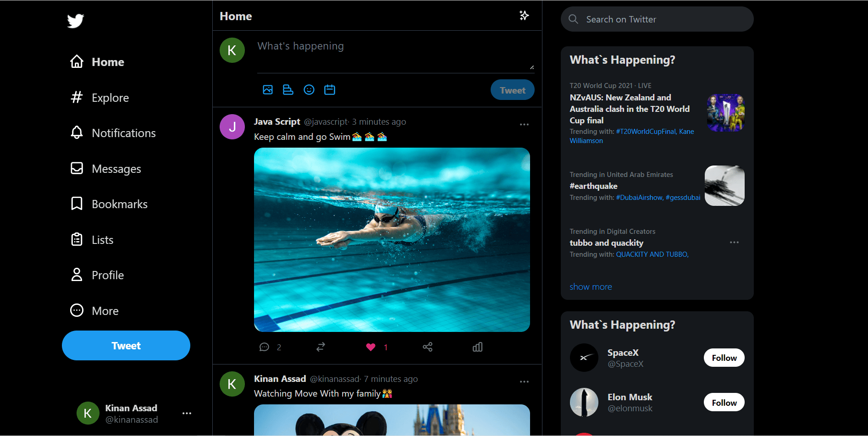The image size is (868, 436).
Task: Open the schedule tweet icon
Action: click(x=330, y=89)
